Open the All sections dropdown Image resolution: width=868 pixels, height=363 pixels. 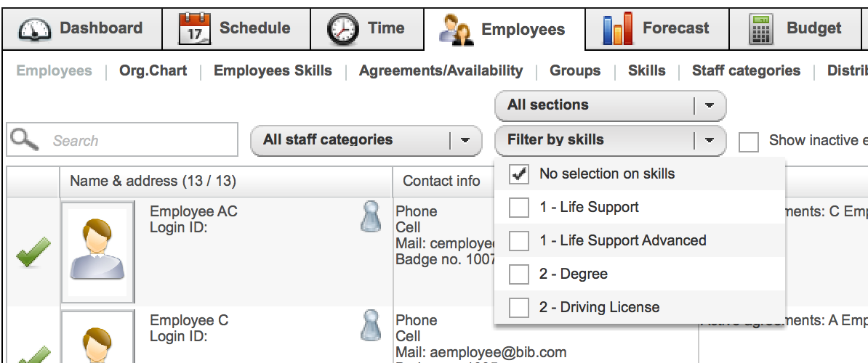click(610, 105)
